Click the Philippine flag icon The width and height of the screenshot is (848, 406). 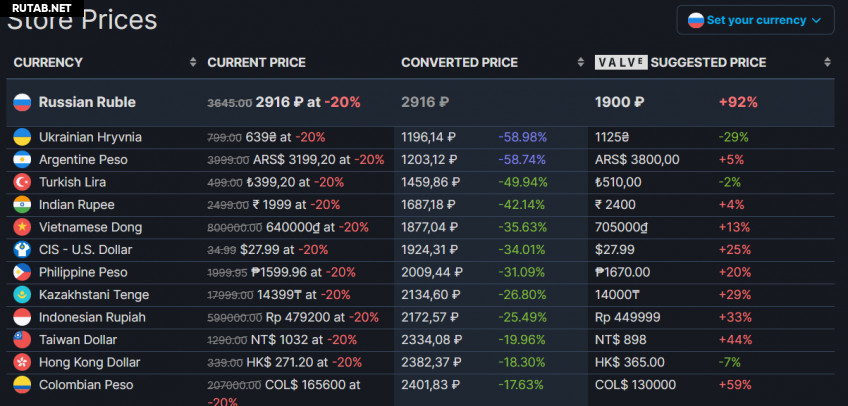coord(21,272)
